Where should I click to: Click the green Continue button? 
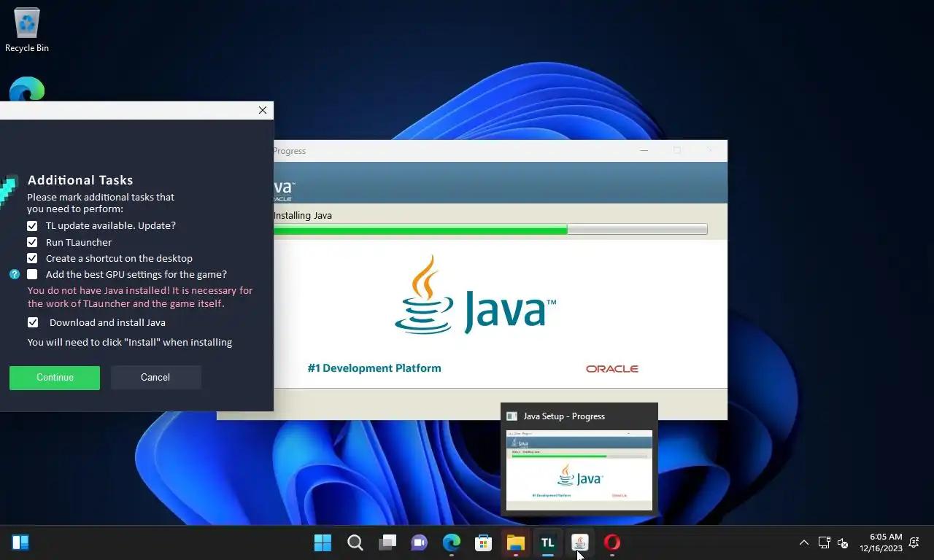click(x=55, y=378)
